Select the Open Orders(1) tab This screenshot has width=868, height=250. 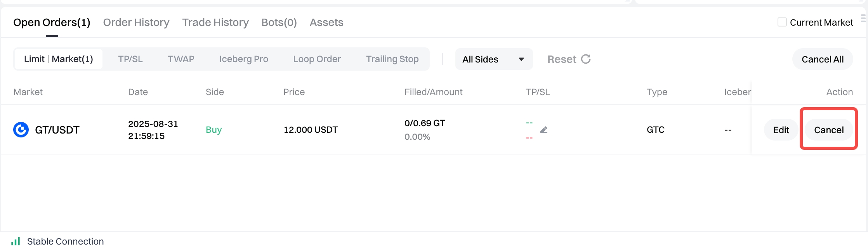(x=52, y=23)
